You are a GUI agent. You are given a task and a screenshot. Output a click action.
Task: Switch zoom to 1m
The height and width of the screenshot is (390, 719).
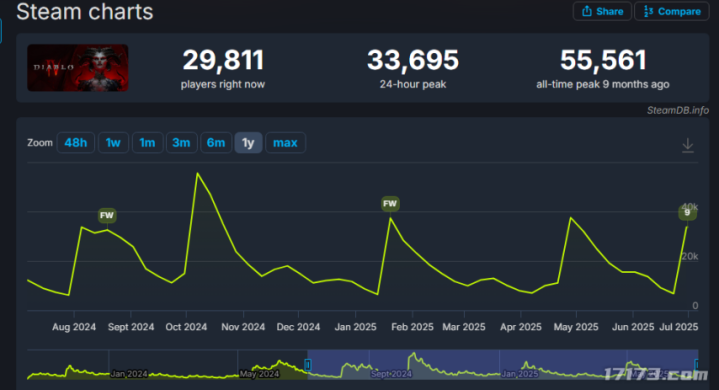coord(147,143)
